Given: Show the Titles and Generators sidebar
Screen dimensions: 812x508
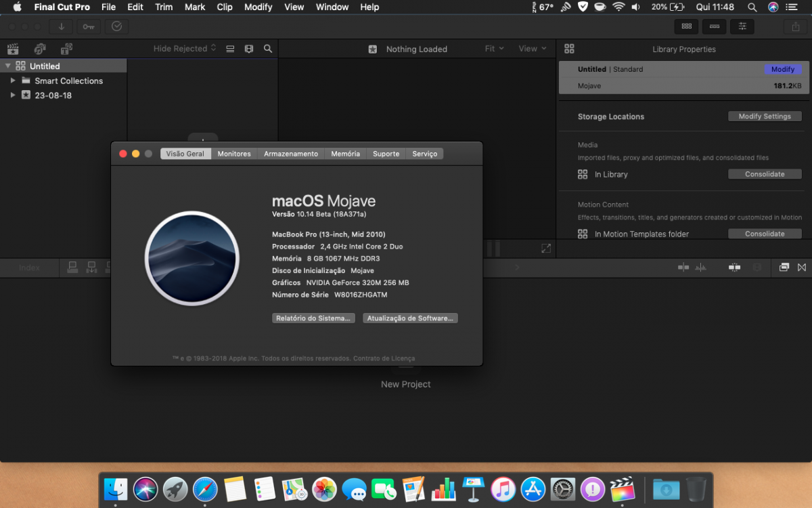Looking at the screenshot, I should point(66,49).
